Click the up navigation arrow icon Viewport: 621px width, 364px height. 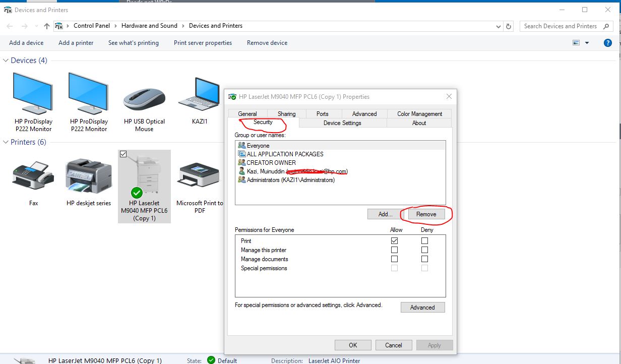point(46,26)
